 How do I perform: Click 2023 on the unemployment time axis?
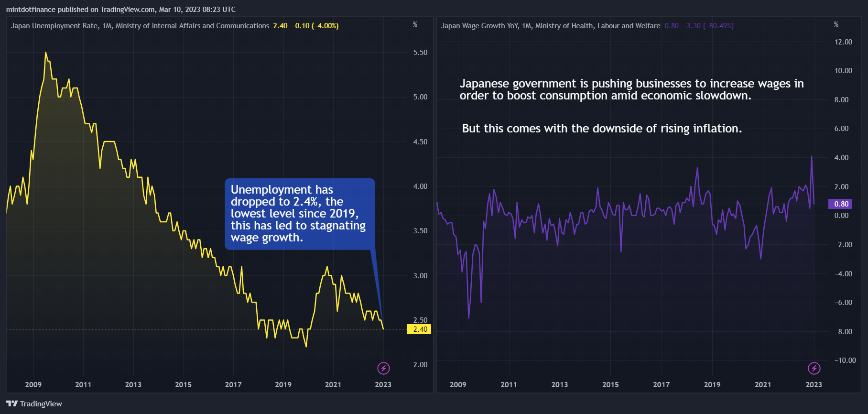click(383, 385)
